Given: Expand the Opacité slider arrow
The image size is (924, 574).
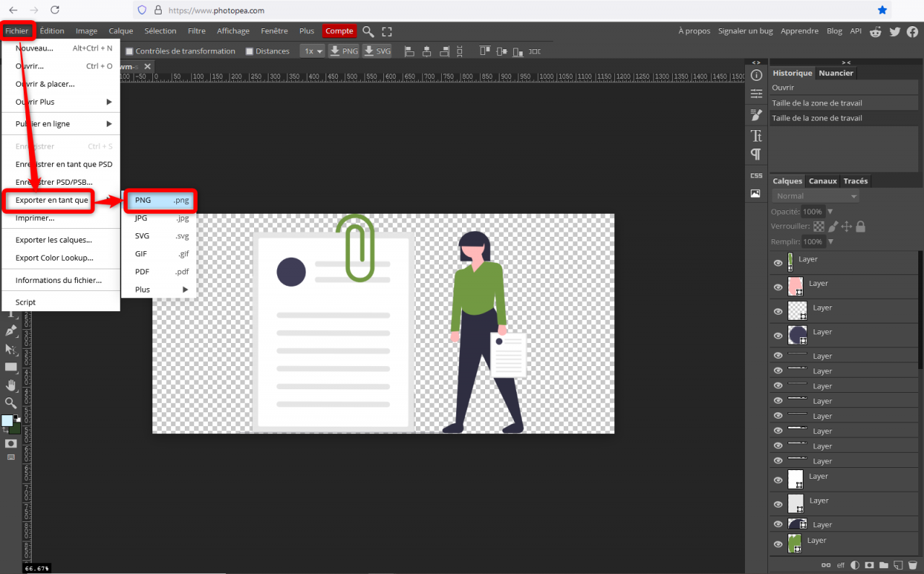Looking at the screenshot, I should pyautogui.click(x=830, y=212).
